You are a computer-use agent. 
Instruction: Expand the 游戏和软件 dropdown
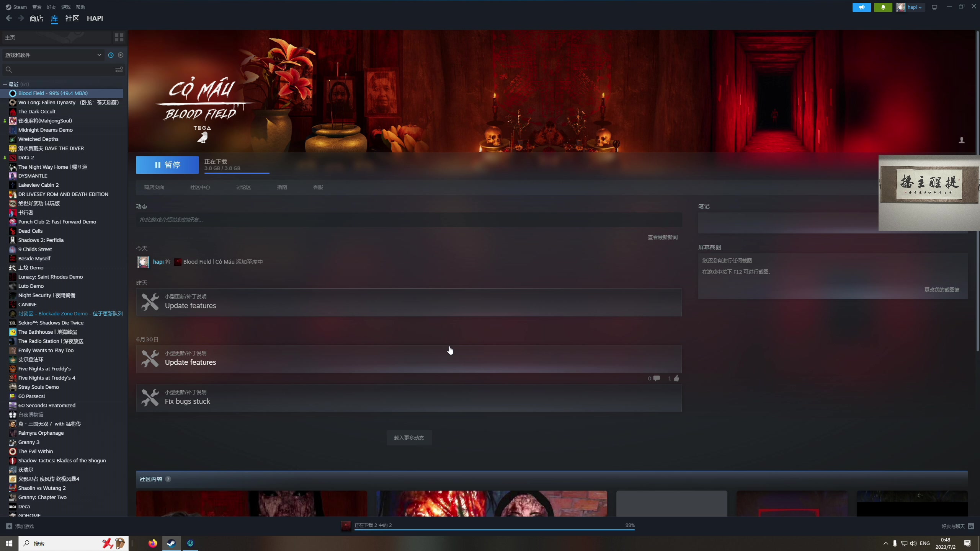[99, 55]
